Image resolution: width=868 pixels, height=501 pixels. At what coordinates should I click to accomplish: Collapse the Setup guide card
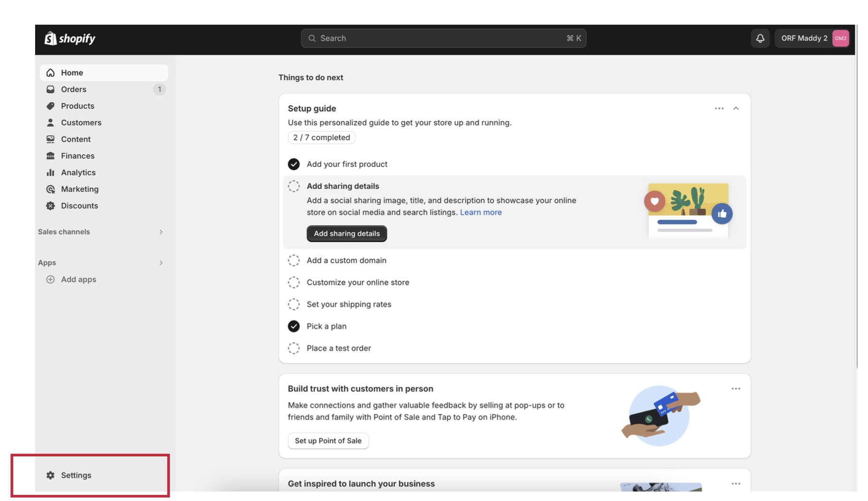click(736, 109)
